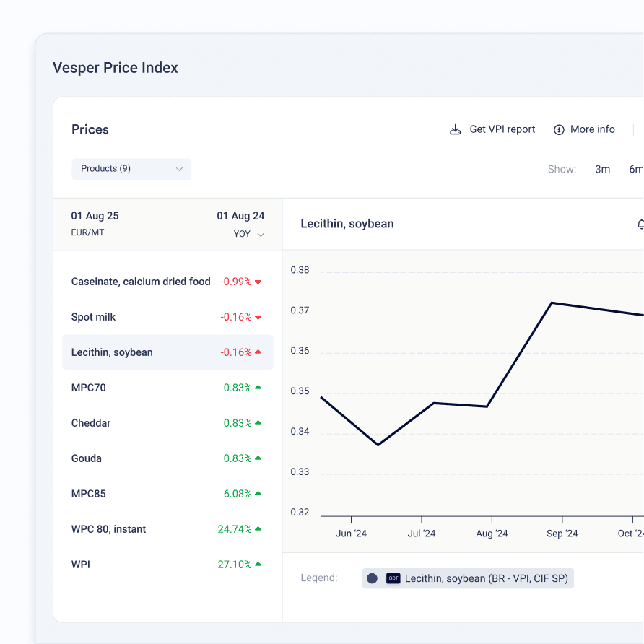Open More info
This screenshot has width=644, height=644.
coord(584,129)
